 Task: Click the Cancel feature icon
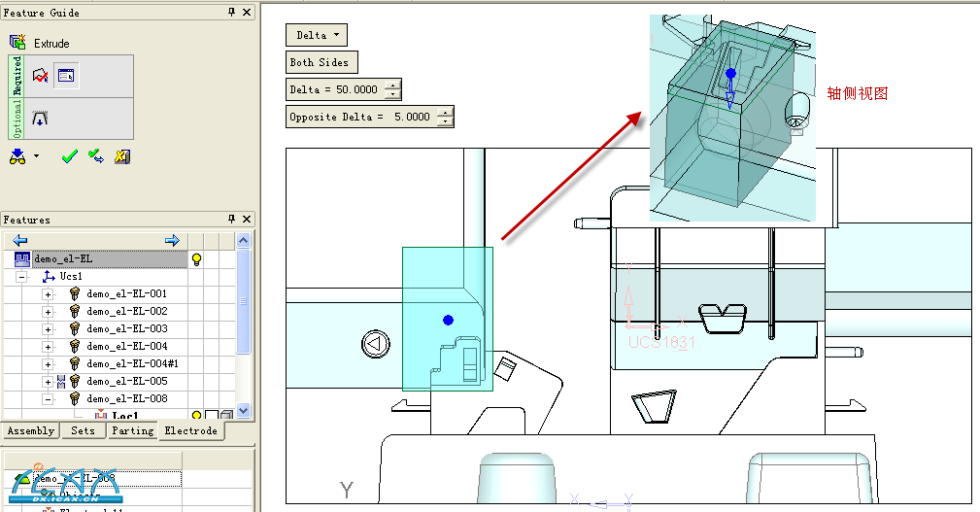121,155
